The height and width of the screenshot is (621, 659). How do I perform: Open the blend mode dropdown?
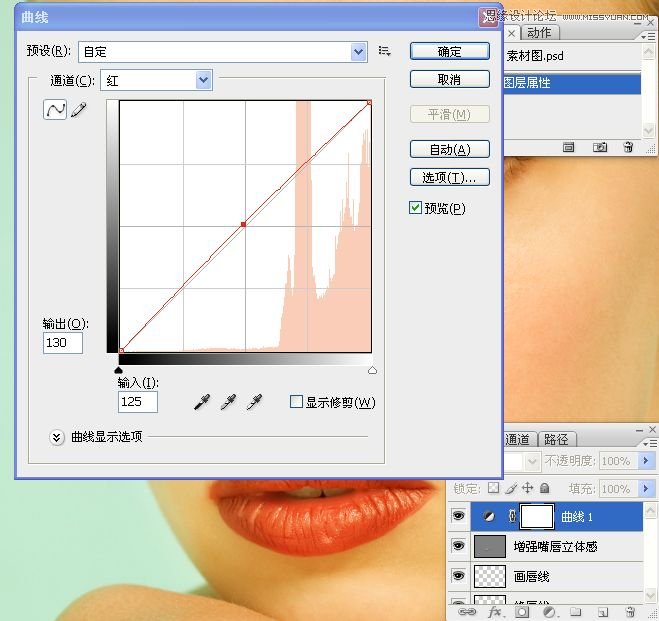coord(532,461)
